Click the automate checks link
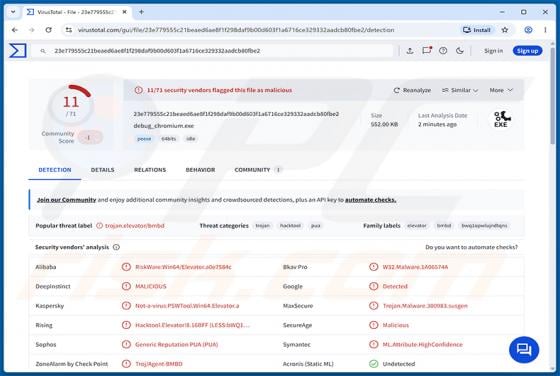Screen dimensions: 560x376 click(x=370, y=200)
